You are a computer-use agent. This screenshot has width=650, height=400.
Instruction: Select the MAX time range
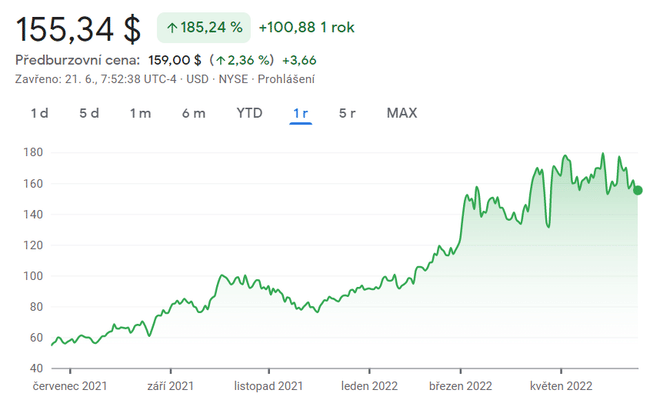[x=402, y=113]
